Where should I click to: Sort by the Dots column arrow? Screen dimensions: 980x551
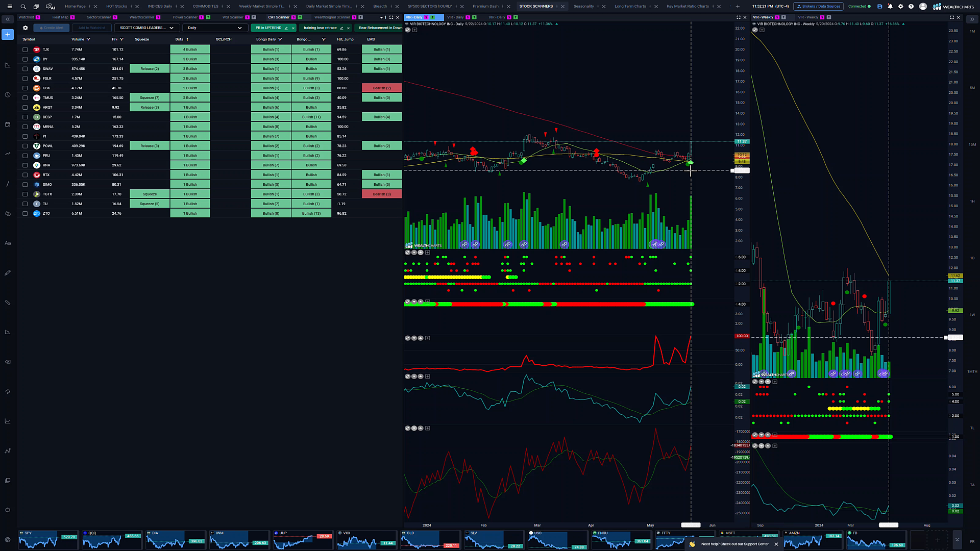pyautogui.click(x=187, y=39)
